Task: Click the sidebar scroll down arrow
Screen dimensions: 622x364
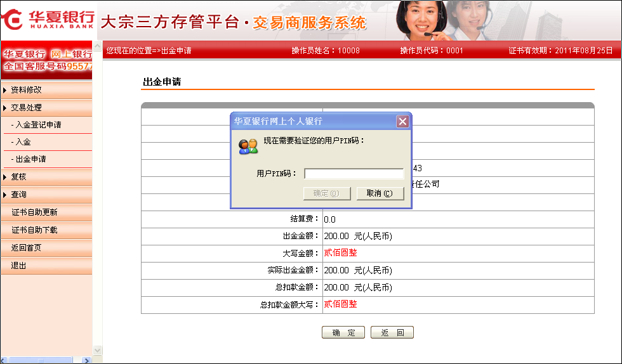Action: pyautogui.click(x=97, y=350)
